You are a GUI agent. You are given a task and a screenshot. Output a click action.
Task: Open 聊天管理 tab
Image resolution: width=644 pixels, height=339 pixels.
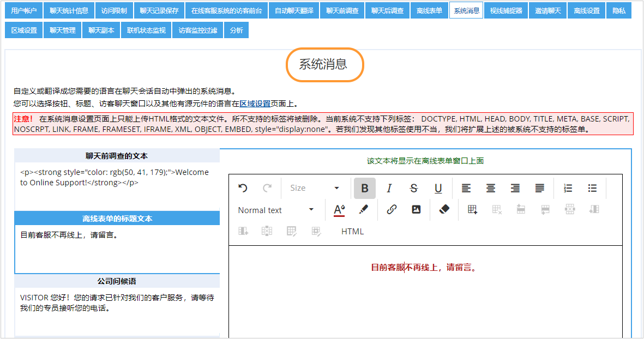pyautogui.click(x=62, y=31)
